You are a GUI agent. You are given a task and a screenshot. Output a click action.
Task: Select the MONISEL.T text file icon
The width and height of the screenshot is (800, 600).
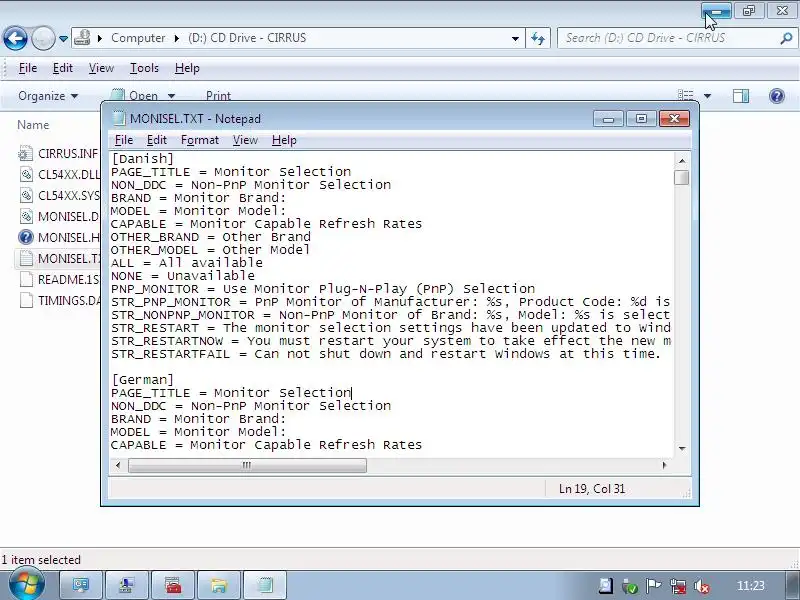[x=26, y=258]
